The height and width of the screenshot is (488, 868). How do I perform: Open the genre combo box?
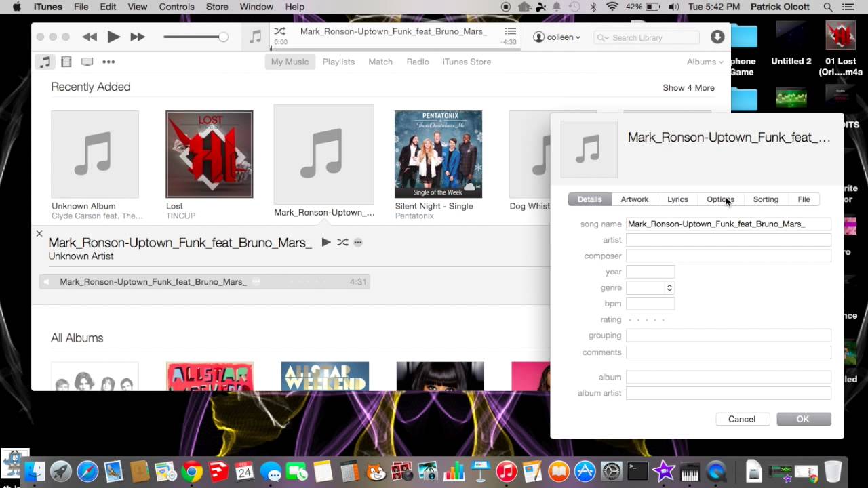[650, 287]
